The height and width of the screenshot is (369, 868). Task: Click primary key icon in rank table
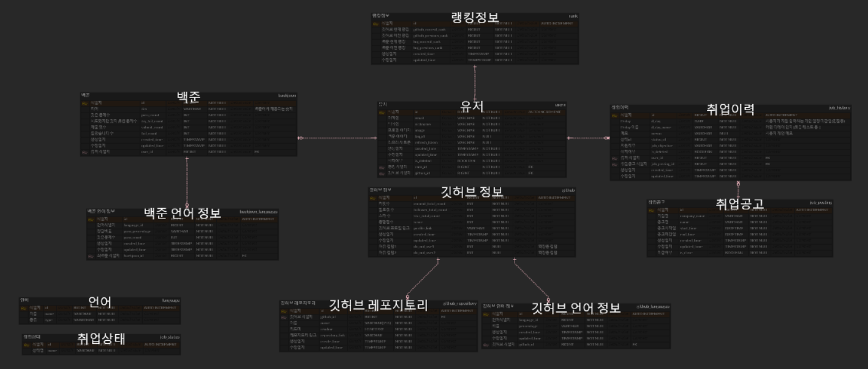(x=376, y=23)
